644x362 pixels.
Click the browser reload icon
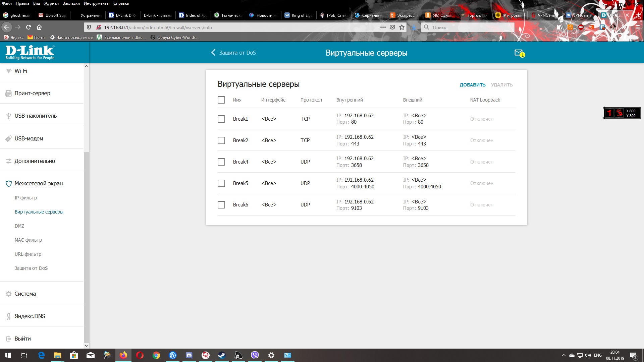click(x=29, y=27)
